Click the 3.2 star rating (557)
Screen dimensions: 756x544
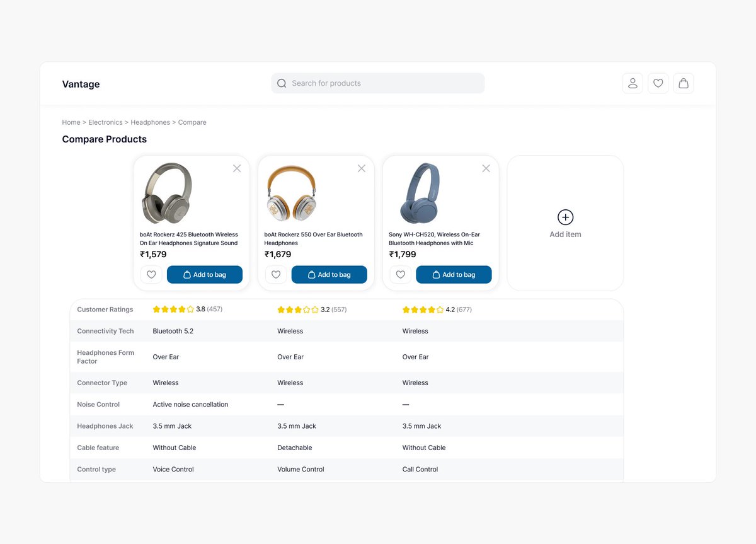point(312,310)
